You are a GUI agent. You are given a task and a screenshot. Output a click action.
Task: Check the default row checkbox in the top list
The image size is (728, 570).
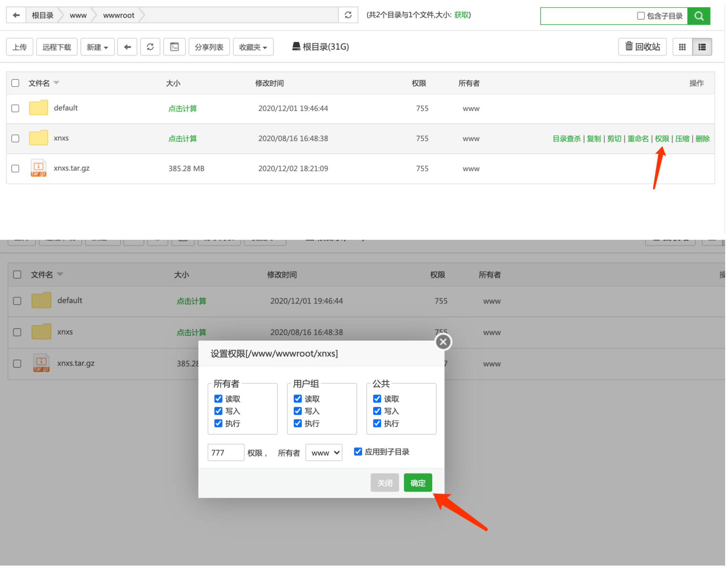click(15, 109)
